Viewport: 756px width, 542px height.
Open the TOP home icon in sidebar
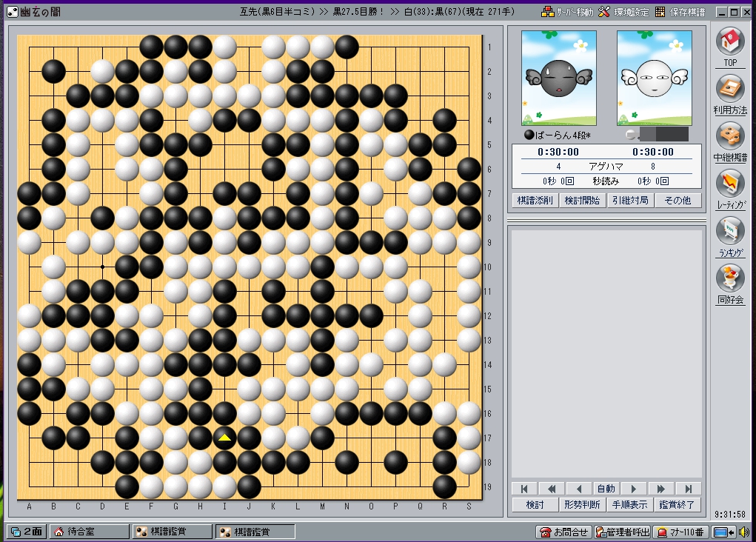pos(730,41)
